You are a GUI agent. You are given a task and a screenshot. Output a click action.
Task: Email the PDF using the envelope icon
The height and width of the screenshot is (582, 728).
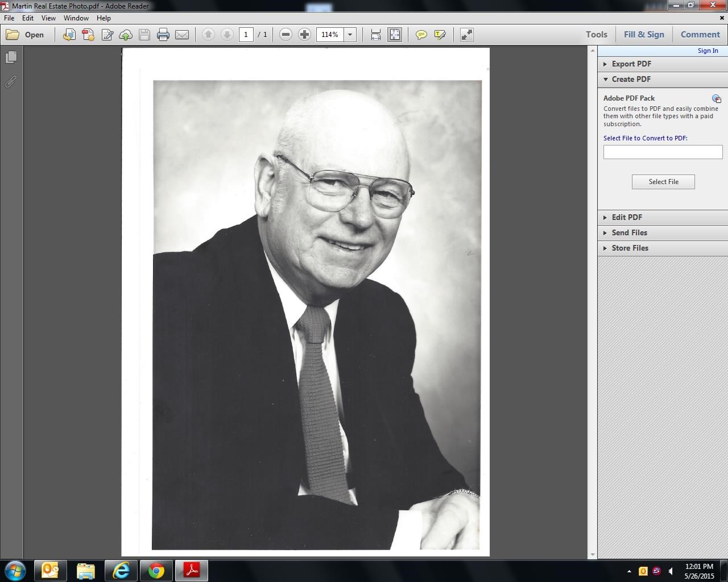click(x=182, y=35)
